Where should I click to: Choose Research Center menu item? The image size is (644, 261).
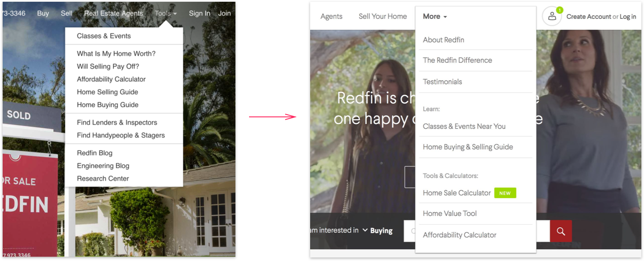click(x=103, y=178)
